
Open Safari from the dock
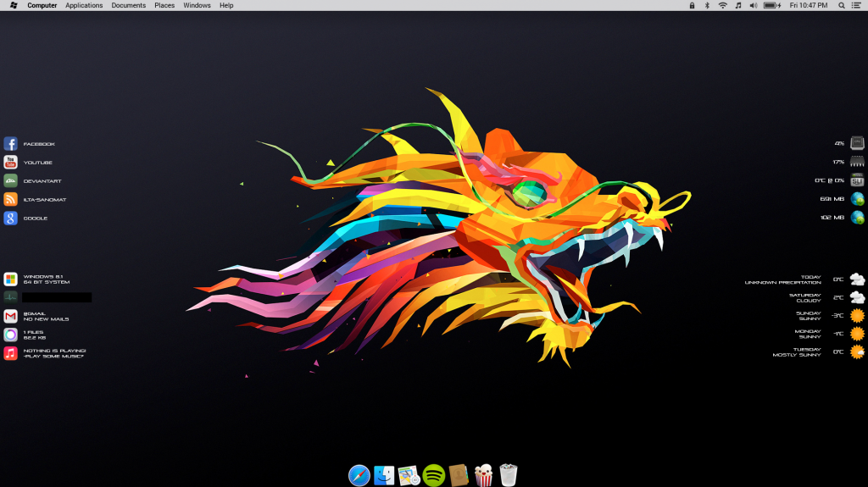click(359, 475)
